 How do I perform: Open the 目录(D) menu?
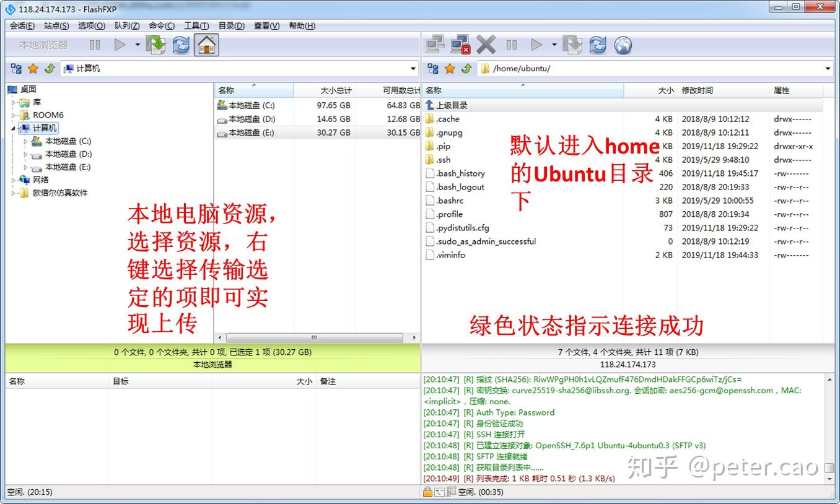point(232,25)
